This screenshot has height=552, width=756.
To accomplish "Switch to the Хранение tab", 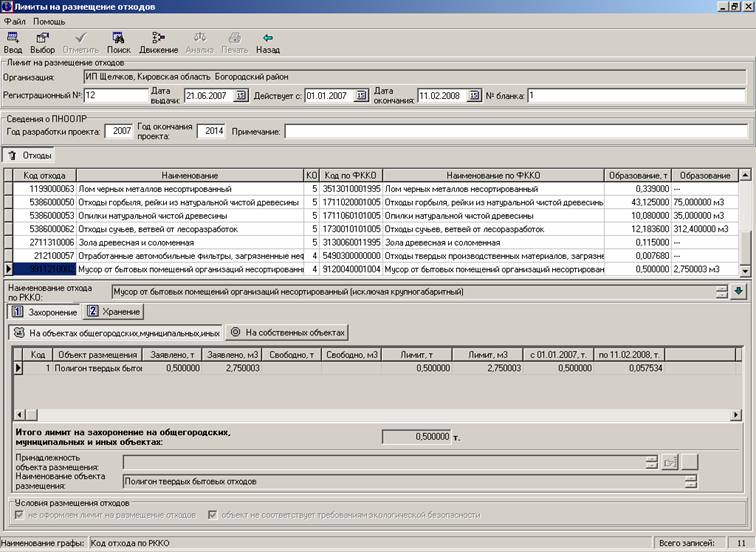I will coord(113,311).
